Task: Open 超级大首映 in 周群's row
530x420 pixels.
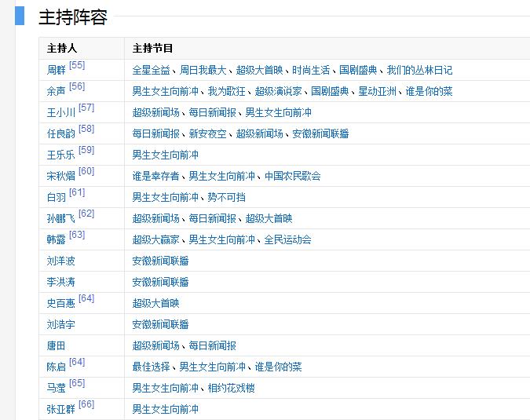Action: point(260,71)
